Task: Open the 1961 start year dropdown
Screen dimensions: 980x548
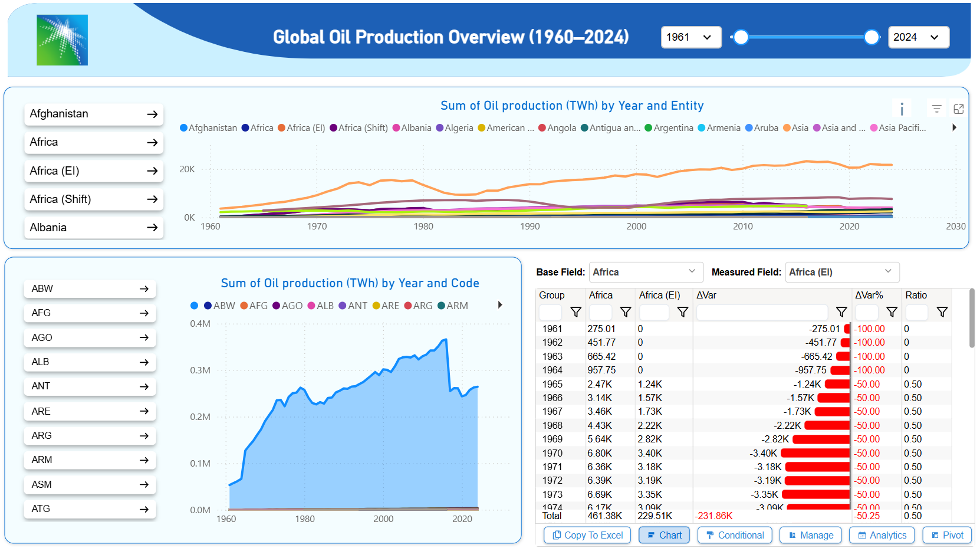Action: pyautogui.click(x=691, y=37)
